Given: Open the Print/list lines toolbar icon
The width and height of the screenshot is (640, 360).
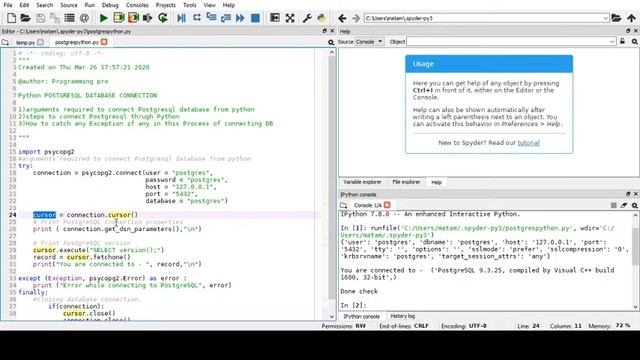Looking at the screenshot, I should [69, 18].
